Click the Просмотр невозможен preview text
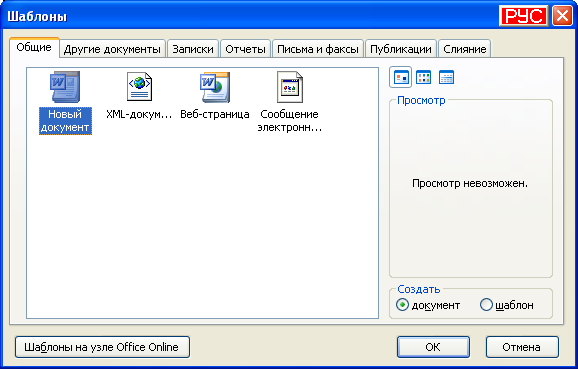 [x=470, y=183]
